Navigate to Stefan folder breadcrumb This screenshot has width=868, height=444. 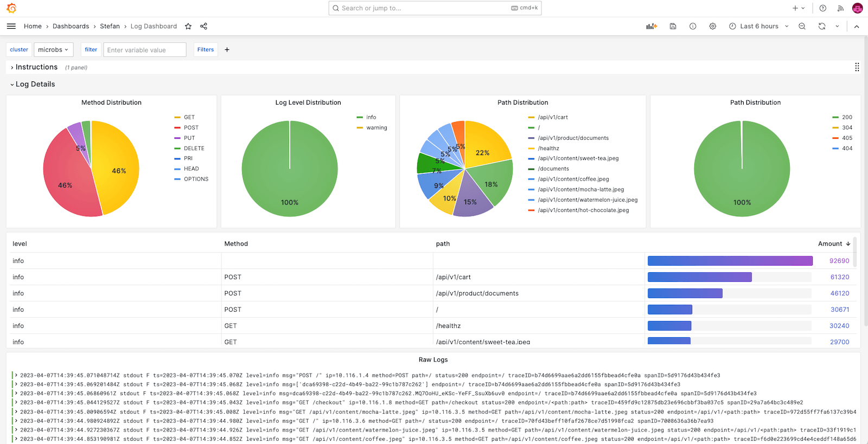(110, 26)
